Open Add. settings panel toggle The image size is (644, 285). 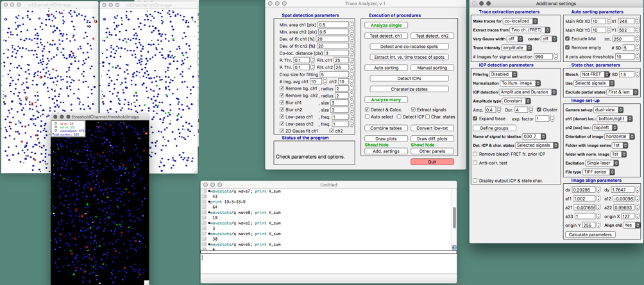[x=386, y=151]
